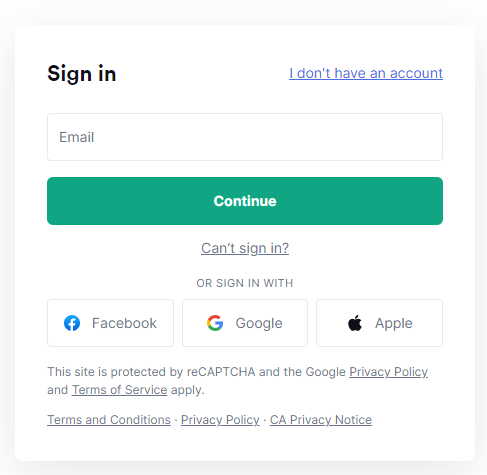487x475 pixels.
Task: Open the Terms and Conditions link
Action: pos(109,420)
